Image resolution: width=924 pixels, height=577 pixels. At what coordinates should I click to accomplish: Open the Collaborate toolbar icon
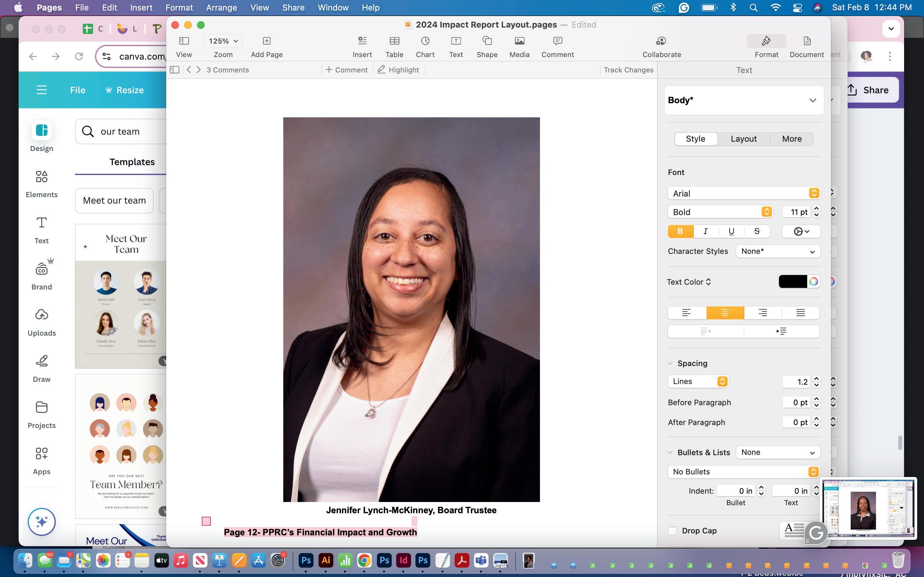coord(661,41)
